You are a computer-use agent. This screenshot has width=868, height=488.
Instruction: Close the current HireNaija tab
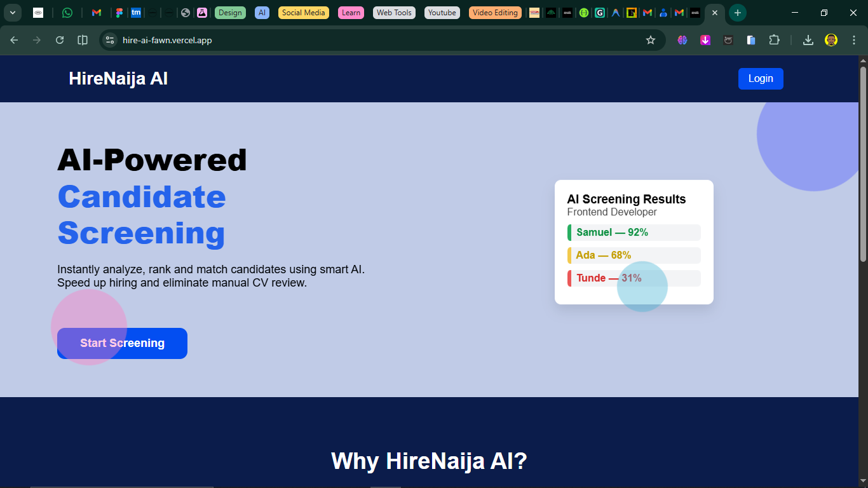(x=715, y=13)
